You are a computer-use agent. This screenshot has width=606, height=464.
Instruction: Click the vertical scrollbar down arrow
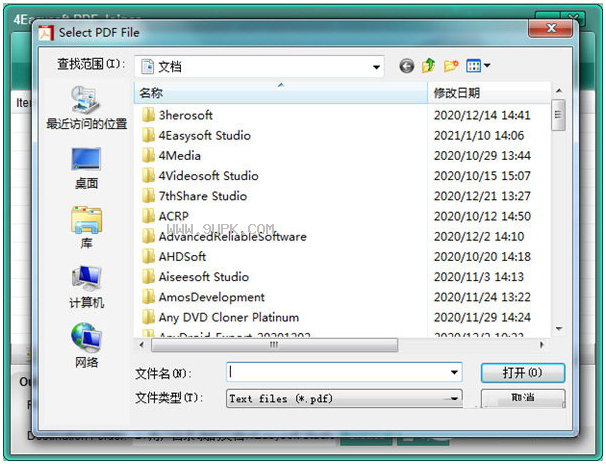(x=559, y=329)
